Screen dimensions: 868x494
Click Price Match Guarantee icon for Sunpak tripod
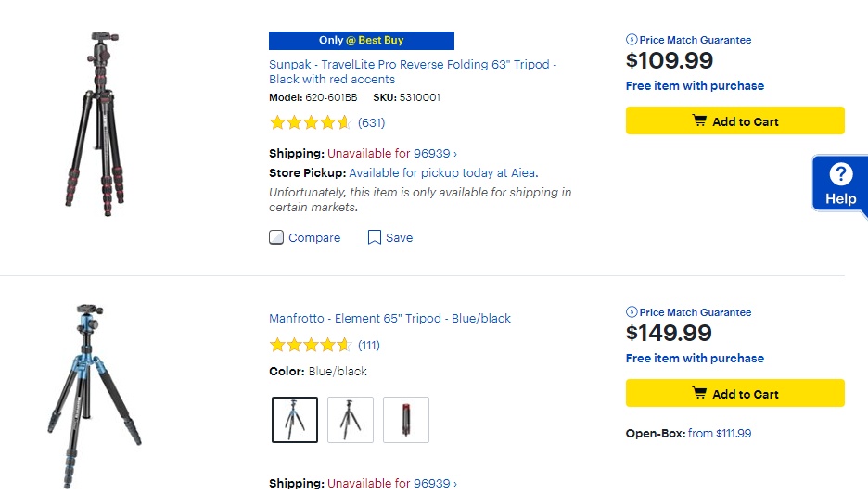[632, 40]
